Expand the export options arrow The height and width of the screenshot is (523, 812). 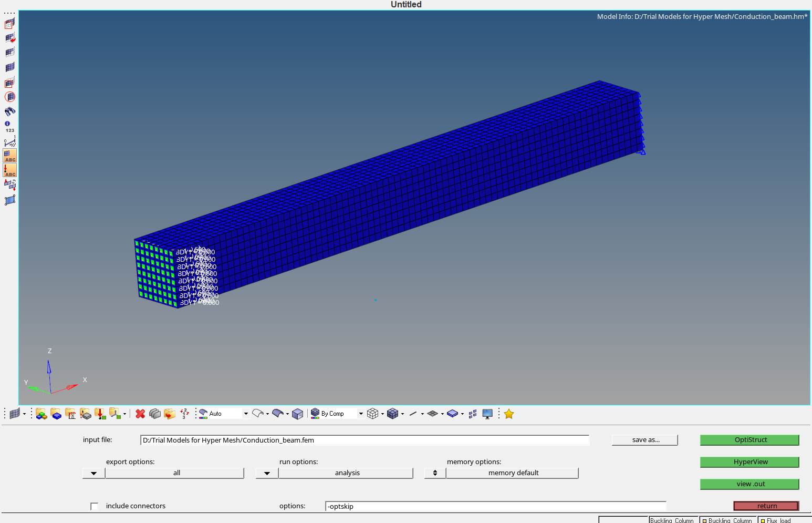point(93,473)
